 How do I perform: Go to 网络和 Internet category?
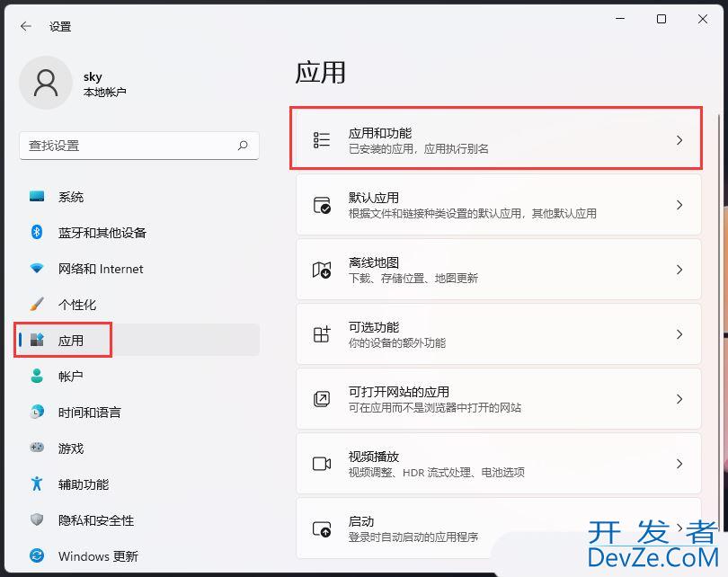(x=138, y=269)
